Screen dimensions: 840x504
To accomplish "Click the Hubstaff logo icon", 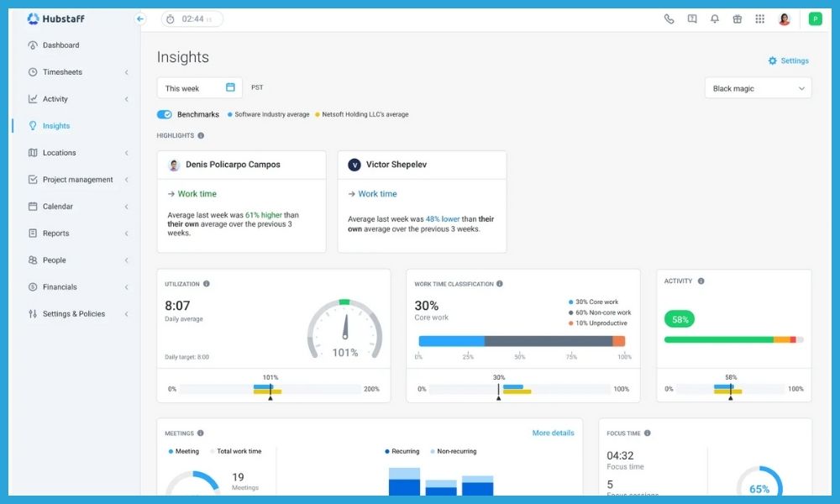I will [34, 18].
